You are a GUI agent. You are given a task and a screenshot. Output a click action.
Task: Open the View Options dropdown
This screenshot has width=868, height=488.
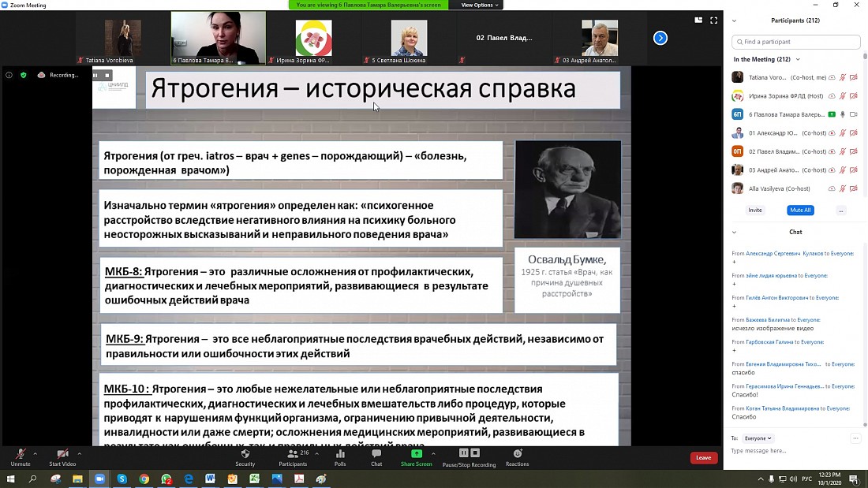point(480,5)
